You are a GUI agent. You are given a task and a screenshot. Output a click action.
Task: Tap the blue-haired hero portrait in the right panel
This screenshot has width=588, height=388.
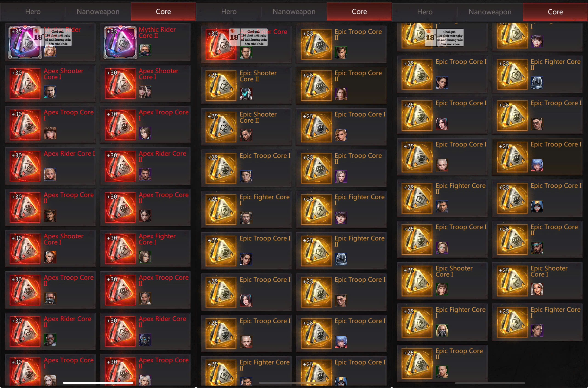537,165
